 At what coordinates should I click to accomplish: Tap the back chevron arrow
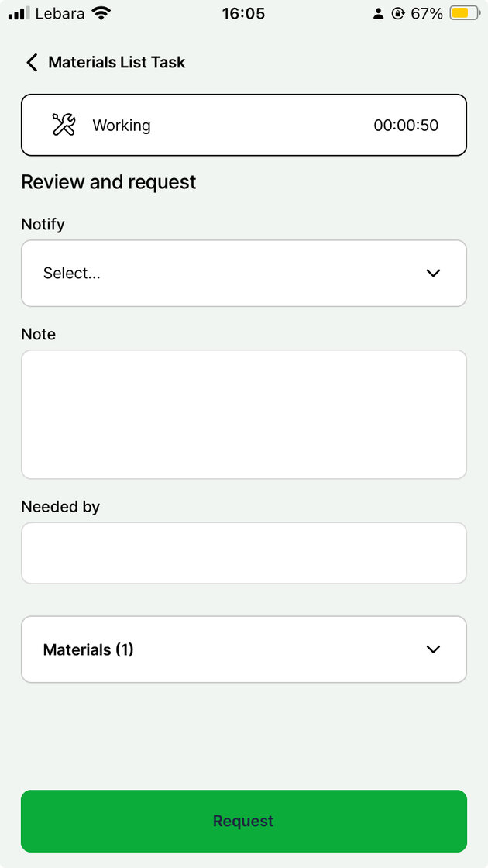coord(32,63)
